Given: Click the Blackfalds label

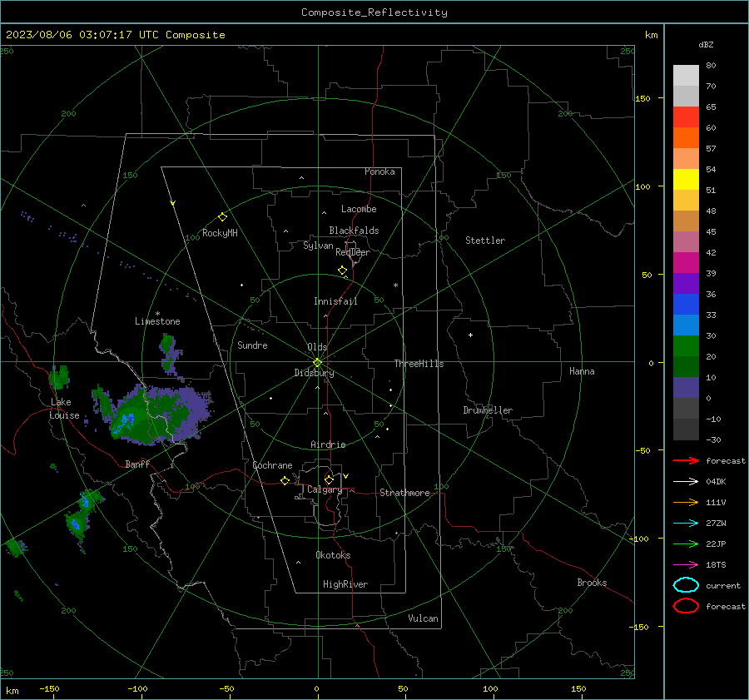Looking at the screenshot, I should click(x=354, y=231).
